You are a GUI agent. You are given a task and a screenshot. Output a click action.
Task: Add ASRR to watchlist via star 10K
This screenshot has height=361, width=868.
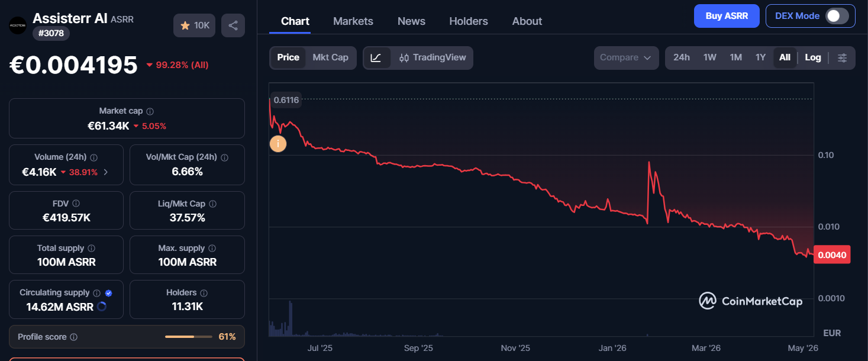click(x=194, y=25)
